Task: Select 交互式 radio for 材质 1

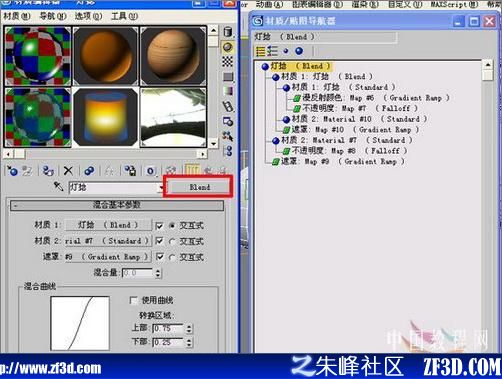Action: (x=172, y=226)
